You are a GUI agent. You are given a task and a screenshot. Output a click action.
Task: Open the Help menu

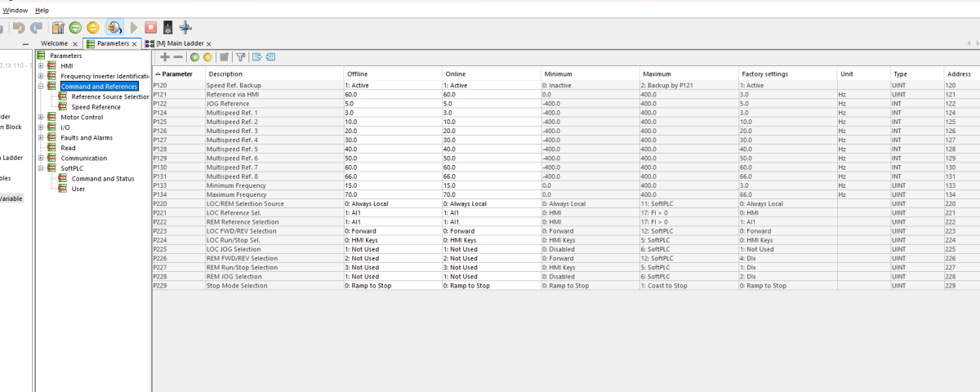[42, 10]
